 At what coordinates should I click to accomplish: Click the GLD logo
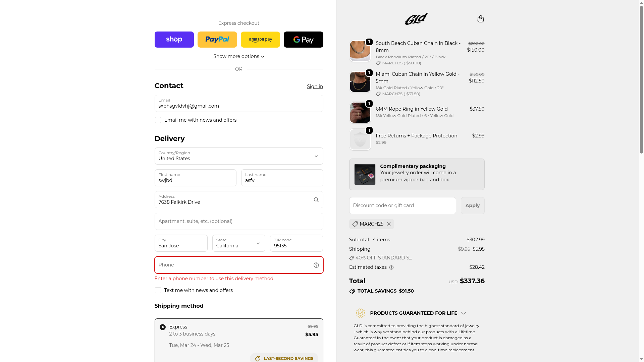click(417, 19)
